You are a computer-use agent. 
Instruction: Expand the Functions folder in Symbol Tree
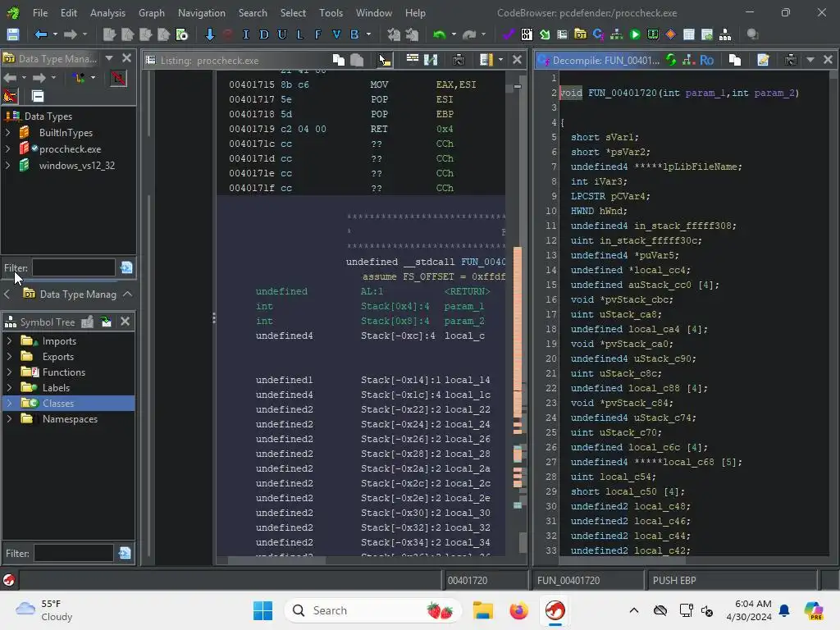(9, 372)
